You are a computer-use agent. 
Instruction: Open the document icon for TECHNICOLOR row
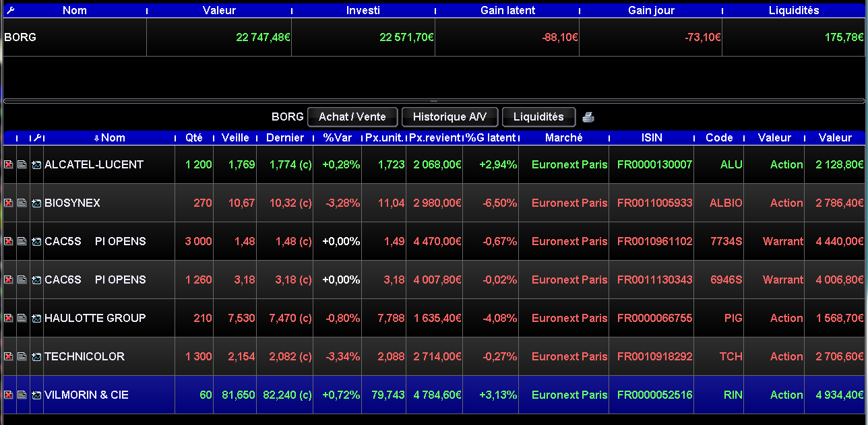click(x=22, y=356)
